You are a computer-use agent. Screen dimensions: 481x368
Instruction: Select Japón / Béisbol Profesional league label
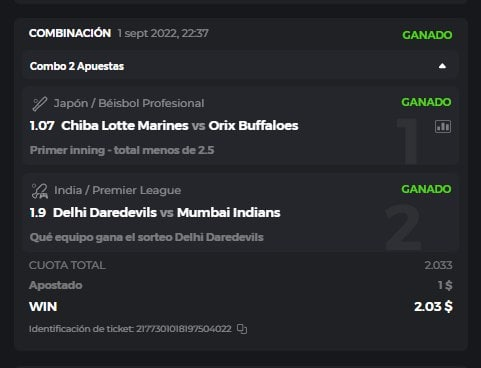[129, 103]
